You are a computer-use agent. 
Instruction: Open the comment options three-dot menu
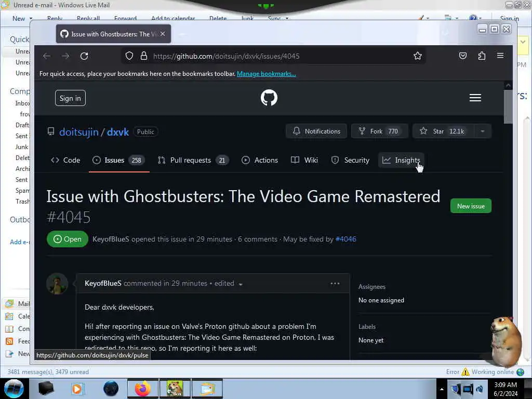click(x=335, y=283)
